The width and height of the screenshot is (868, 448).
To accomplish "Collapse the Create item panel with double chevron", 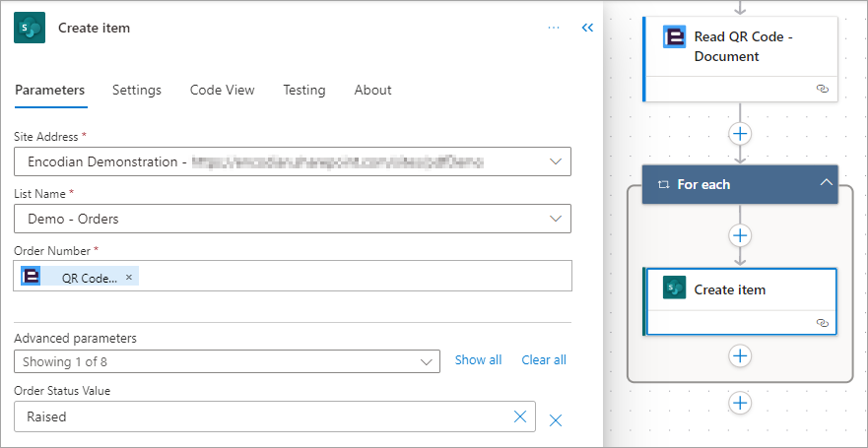I will point(587,28).
